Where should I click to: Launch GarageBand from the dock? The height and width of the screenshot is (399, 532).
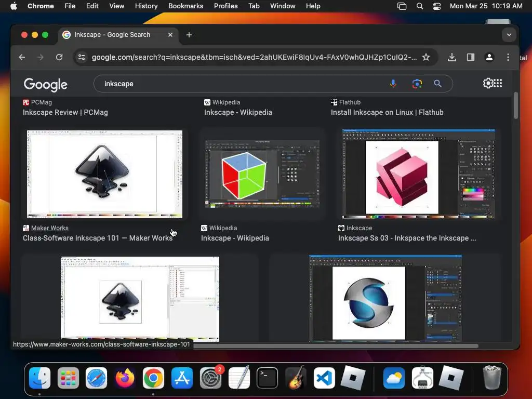coord(296,378)
